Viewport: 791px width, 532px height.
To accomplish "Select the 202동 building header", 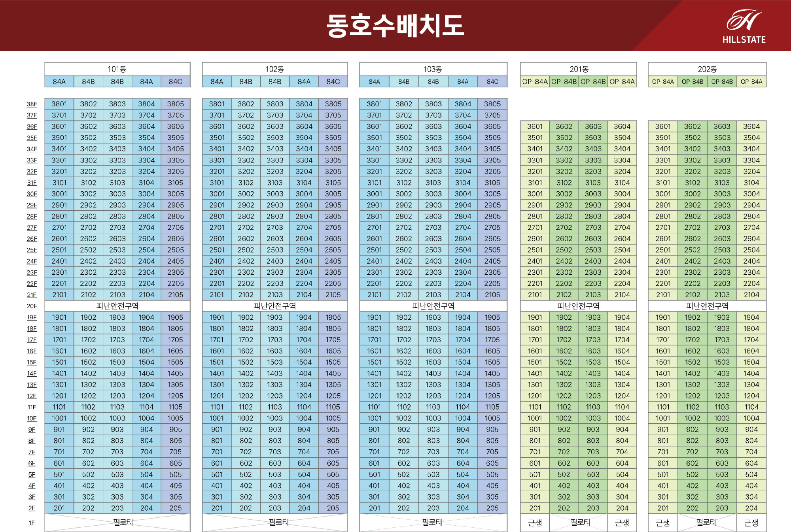I will click(707, 69).
